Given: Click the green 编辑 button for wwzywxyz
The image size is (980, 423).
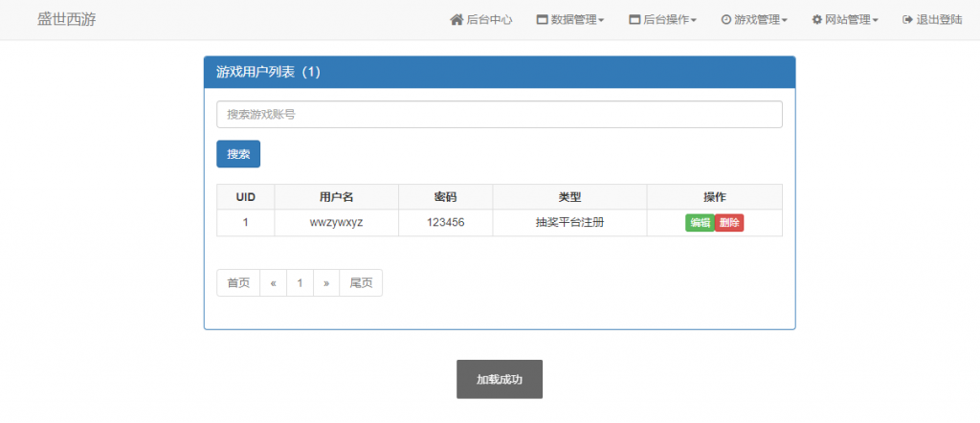Looking at the screenshot, I should coord(700,223).
